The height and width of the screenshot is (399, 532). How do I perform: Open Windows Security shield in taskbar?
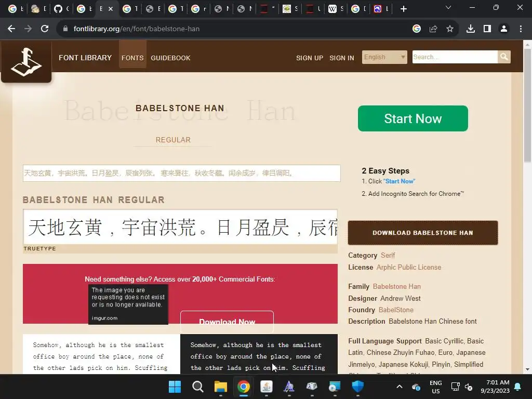(357, 387)
